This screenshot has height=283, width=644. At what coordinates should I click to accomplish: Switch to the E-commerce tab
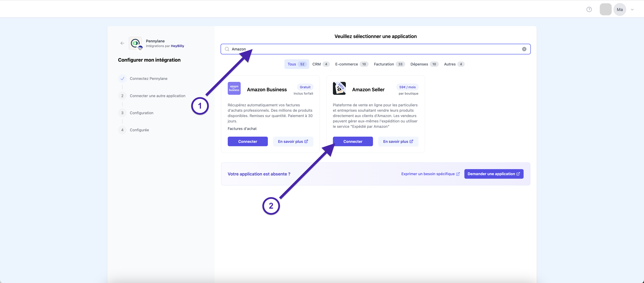(x=352, y=64)
